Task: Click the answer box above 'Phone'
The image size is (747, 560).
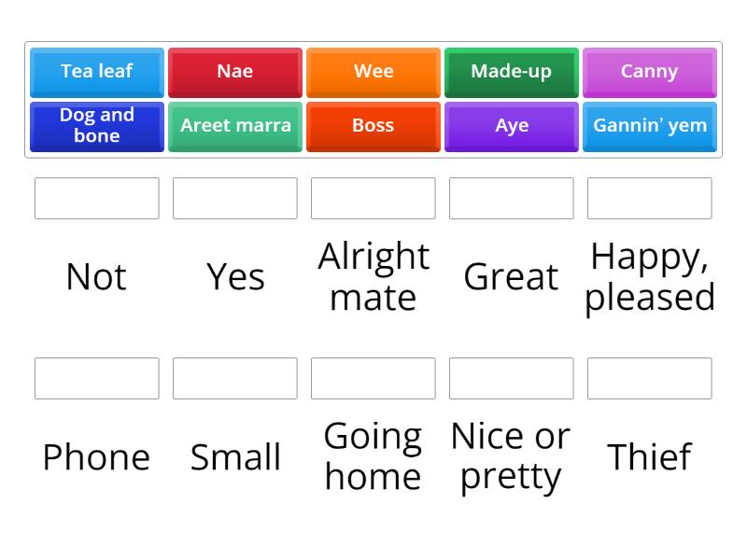Action: 96,378
